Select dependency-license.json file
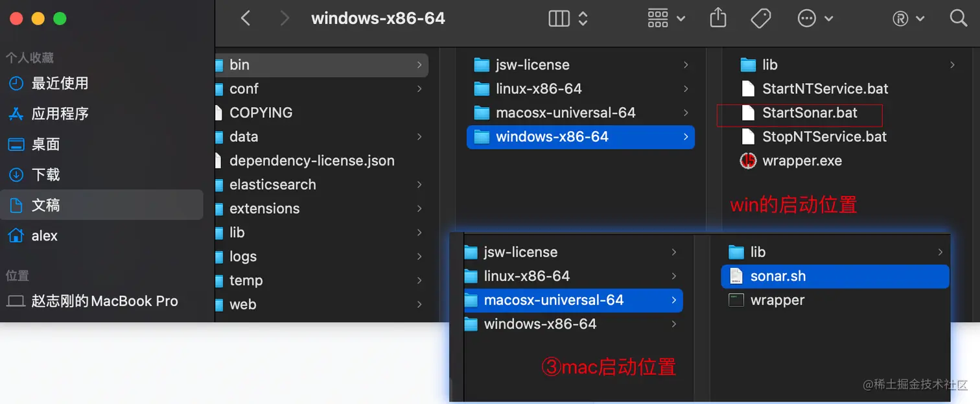The height and width of the screenshot is (404, 980). coord(321,161)
